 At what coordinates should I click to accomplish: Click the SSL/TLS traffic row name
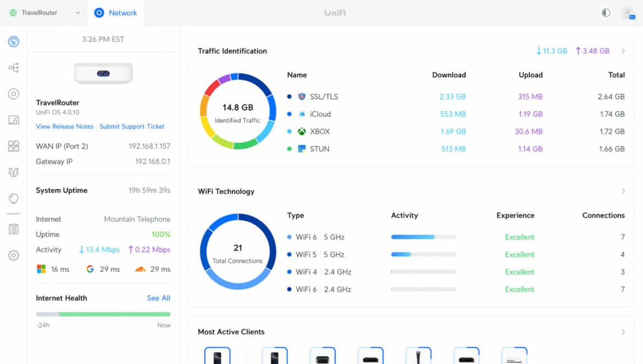324,97
